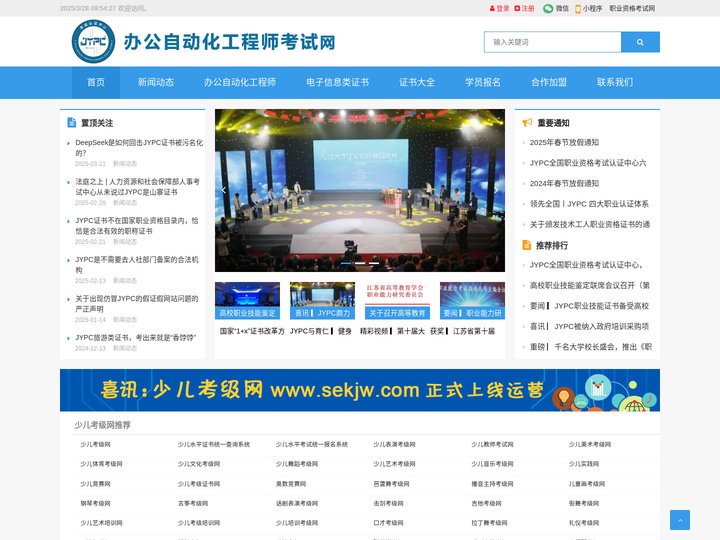Click the 少儿考级网 sekjw.com banner
This screenshot has width=720, height=540.
click(x=360, y=390)
